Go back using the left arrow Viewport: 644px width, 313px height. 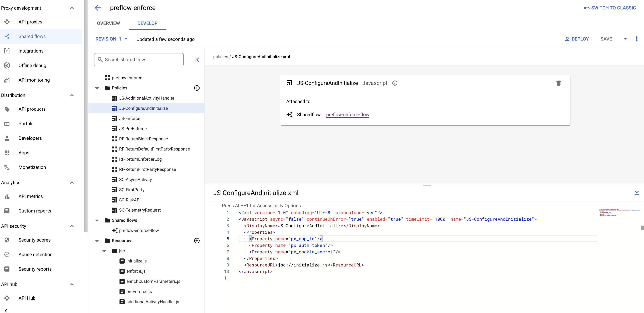coord(98,8)
